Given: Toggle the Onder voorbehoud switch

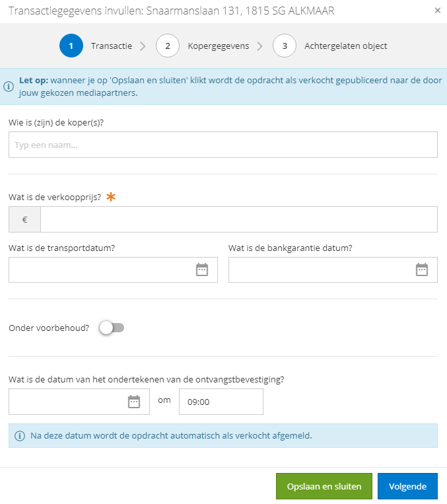Looking at the screenshot, I should [112, 328].
